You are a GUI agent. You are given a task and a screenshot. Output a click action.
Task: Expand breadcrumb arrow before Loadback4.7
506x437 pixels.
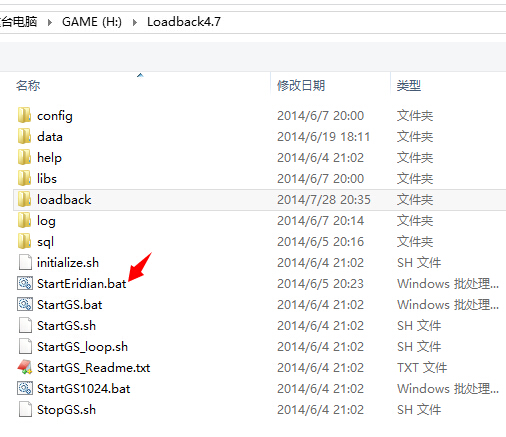click(135, 22)
